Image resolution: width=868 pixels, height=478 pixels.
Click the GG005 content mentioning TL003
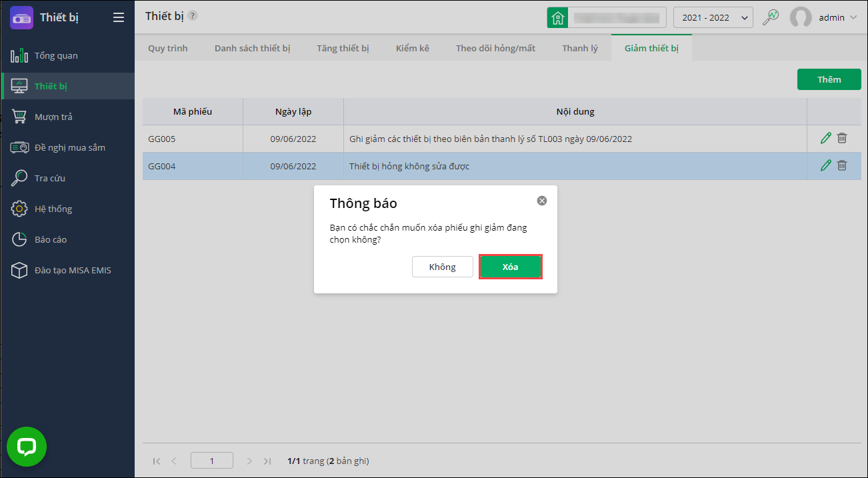[491, 139]
